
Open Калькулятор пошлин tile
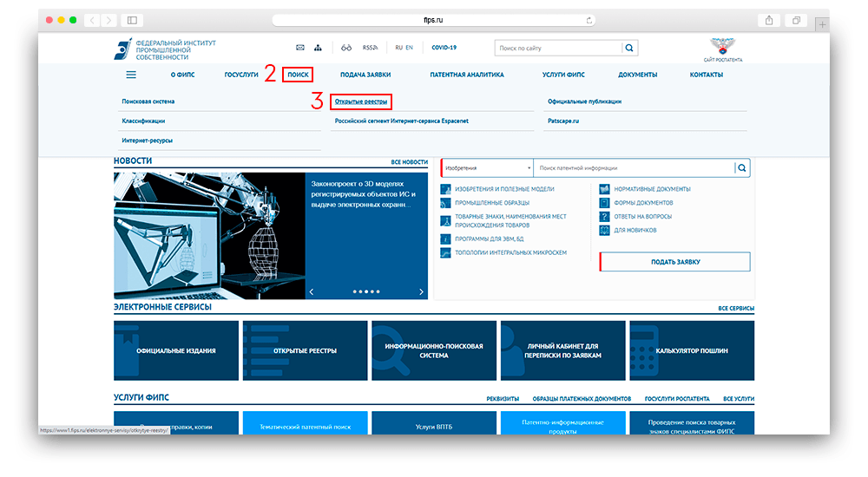pos(692,350)
